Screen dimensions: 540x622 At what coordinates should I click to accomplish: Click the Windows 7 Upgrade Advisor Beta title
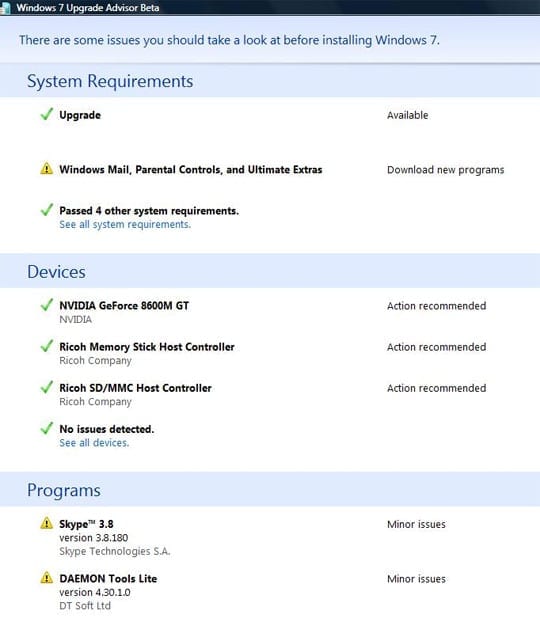pyautogui.click(x=88, y=8)
